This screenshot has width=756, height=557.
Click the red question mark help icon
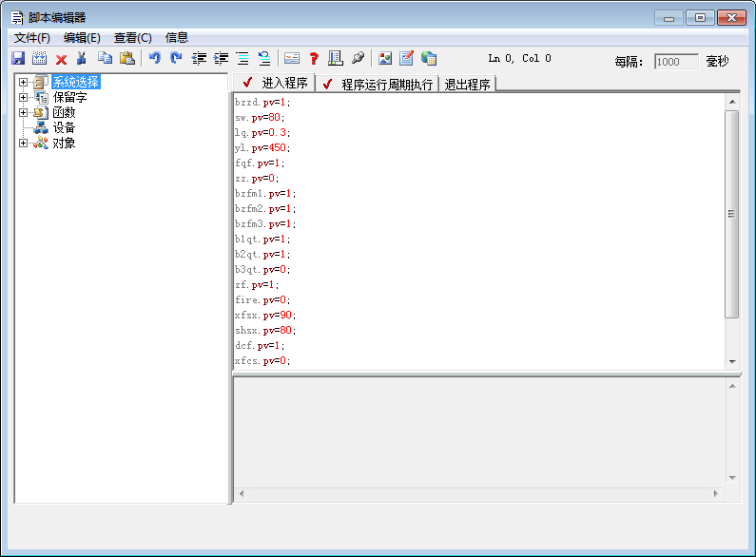point(314,59)
